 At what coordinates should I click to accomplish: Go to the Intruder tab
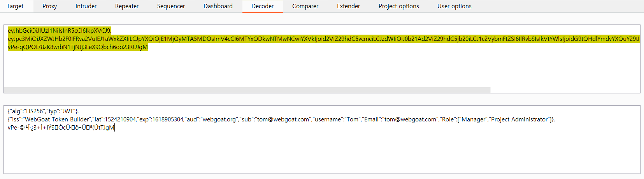[x=86, y=6]
